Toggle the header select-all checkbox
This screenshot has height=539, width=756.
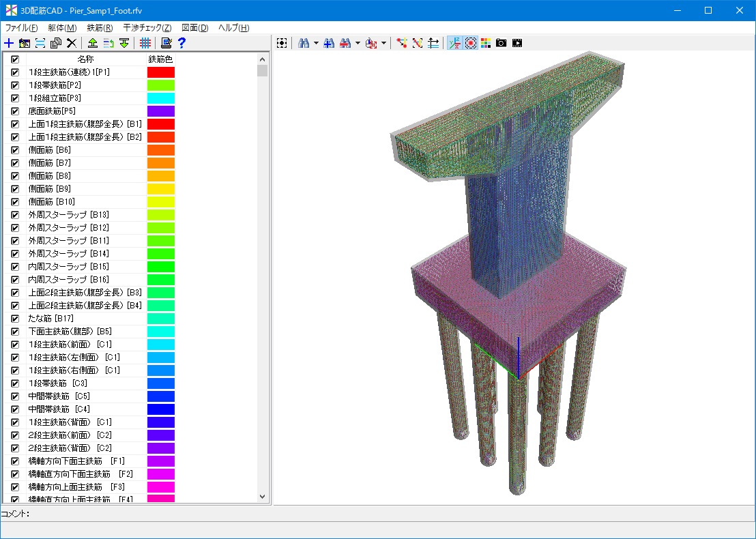click(15, 59)
